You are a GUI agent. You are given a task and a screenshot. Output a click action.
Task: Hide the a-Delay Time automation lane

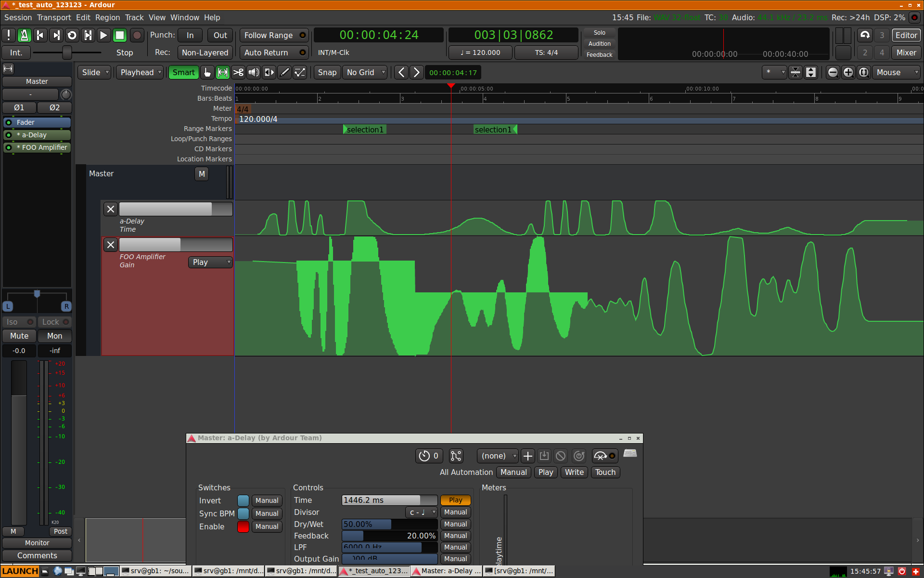pos(111,209)
